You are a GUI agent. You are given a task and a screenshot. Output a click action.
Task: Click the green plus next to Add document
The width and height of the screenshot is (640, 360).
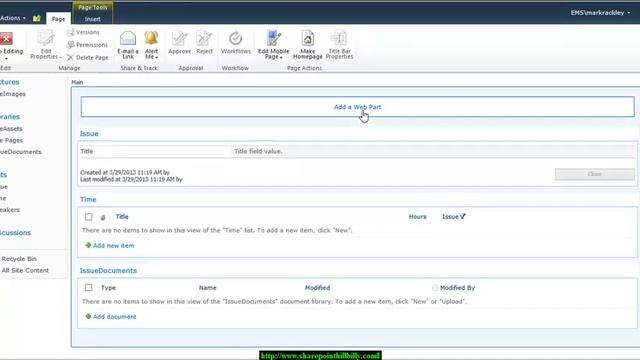point(88,316)
